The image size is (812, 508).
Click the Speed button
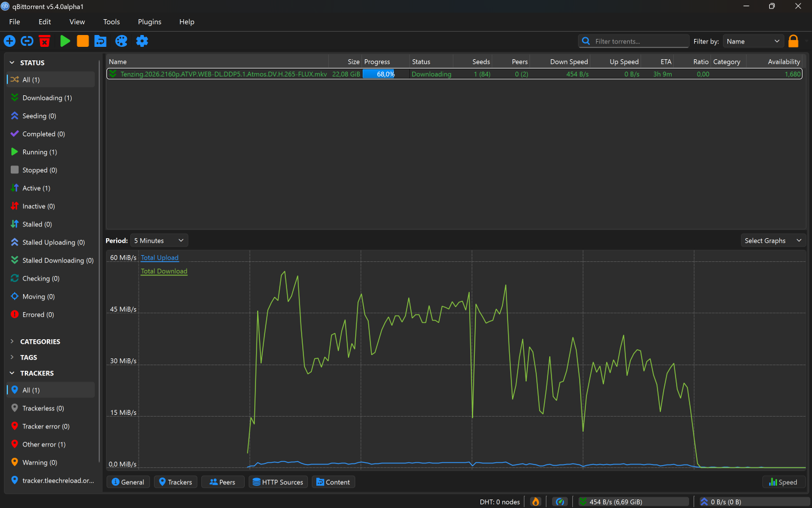[783, 482]
